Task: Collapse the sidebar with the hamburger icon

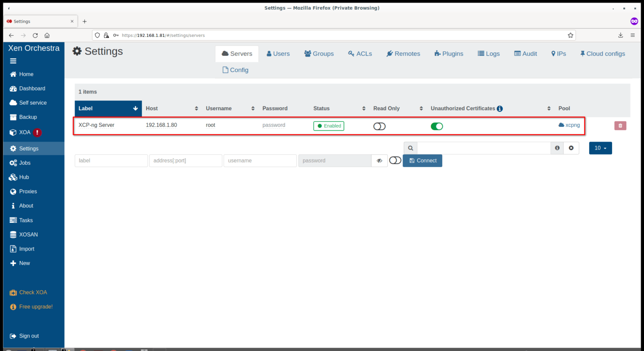Action: (13, 61)
